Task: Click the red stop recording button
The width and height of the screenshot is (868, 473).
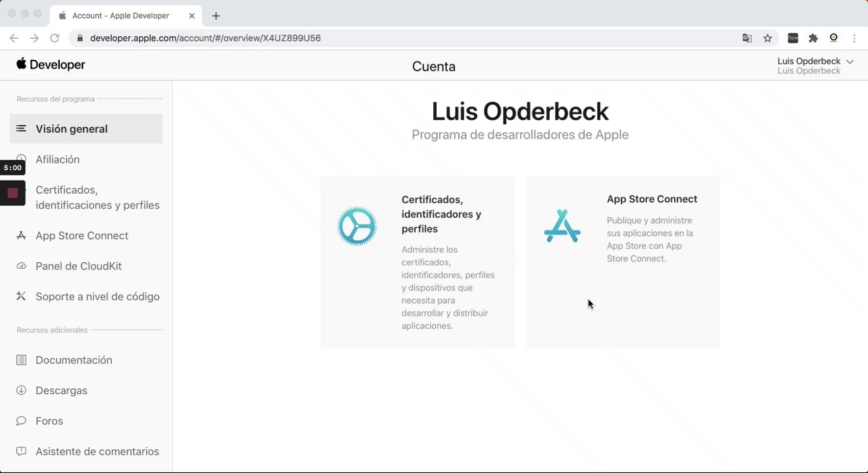Action: click(x=12, y=193)
